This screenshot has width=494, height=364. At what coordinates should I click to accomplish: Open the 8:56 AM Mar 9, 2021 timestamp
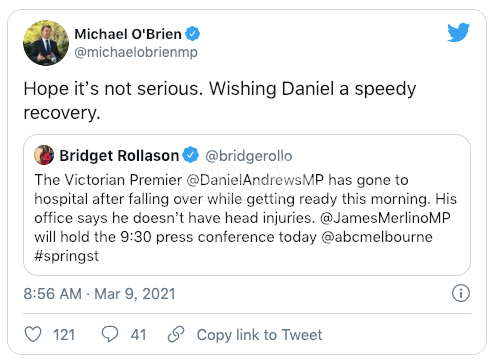(x=99, y=294)
